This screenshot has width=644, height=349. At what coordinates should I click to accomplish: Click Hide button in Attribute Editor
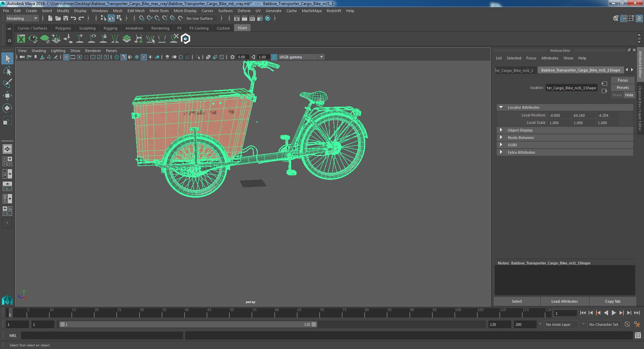pos(629,95)
